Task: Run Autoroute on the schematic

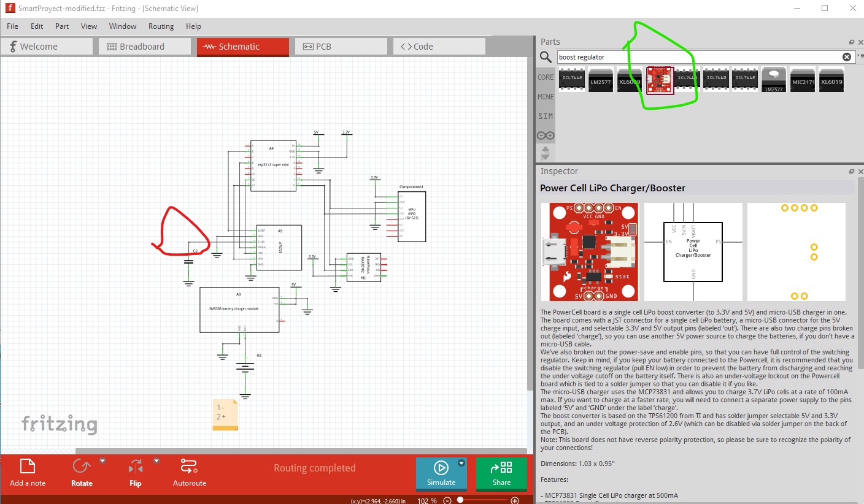Action: click(190, 473)
